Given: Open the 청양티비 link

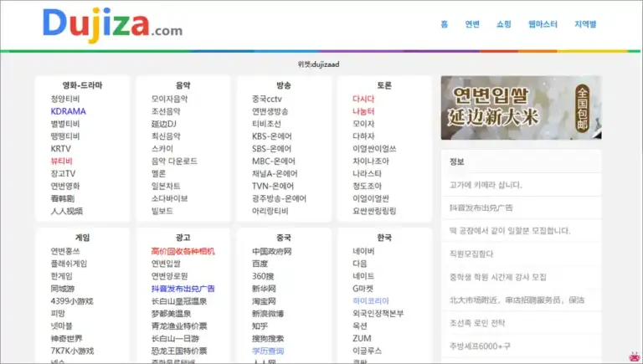Looking at the screenshot, I should tap(65, 99).
